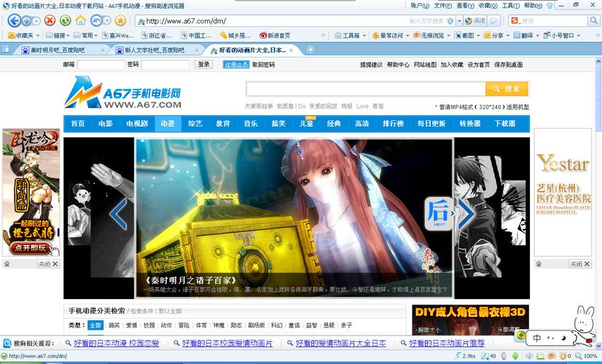The height and width of the screenshot is (364, 602).
Task: Toggle 高速 browsing mode button
Action: tap(475, 20)
